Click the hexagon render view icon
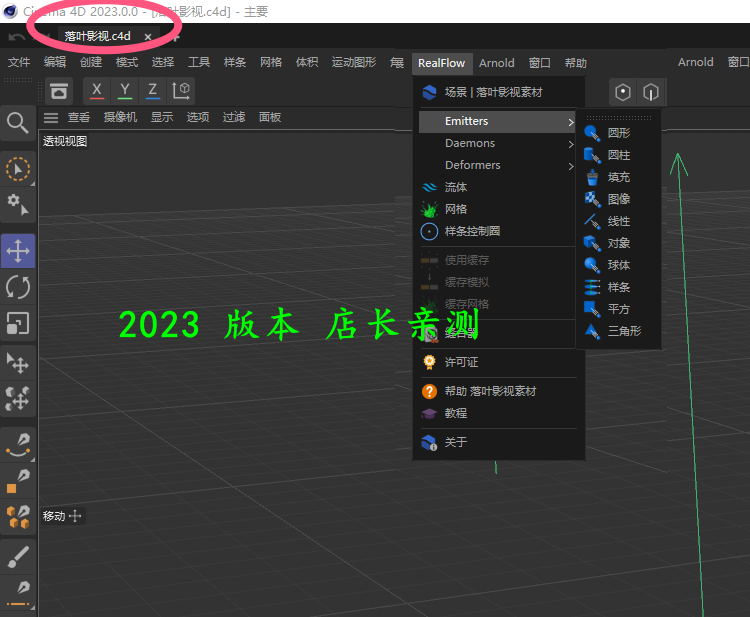Image resolution: width=750 pixels, height=617 pixels. [623, 92]
